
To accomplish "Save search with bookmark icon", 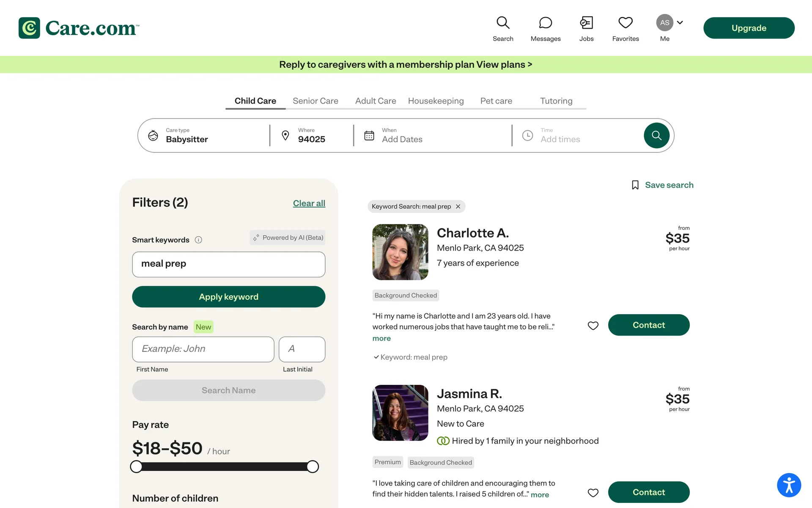I will [635, 185].
